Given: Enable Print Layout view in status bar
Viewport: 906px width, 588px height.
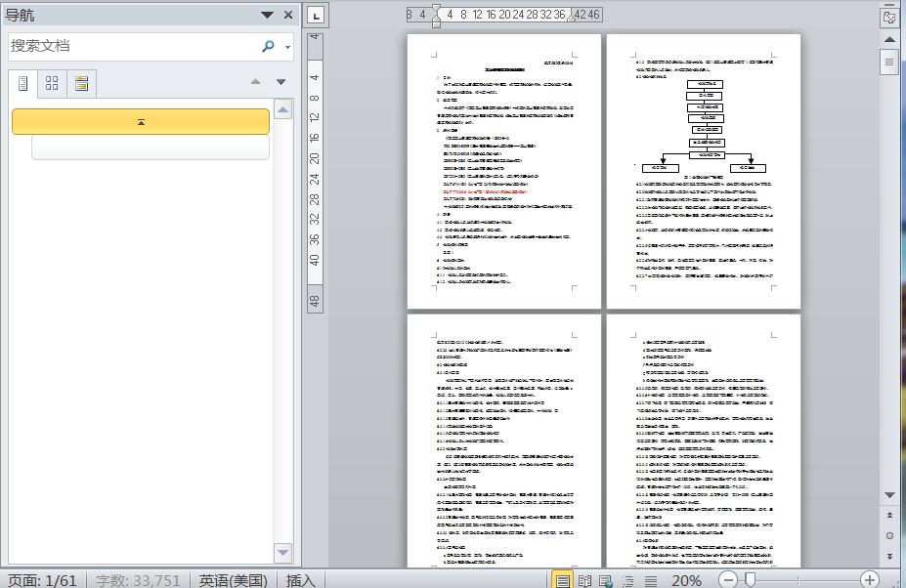Looking at the screenshot, I should pyautogui.click(x=563, y=580).
